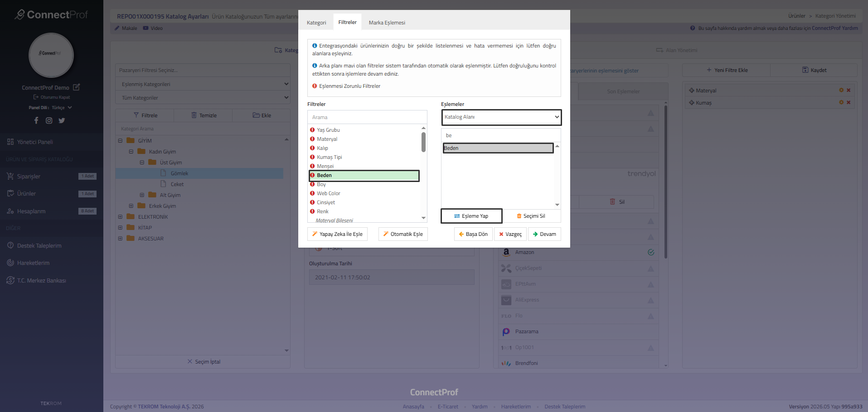Click the Temizle button
The height and width of the screenshot is (412, 868).
204,115
